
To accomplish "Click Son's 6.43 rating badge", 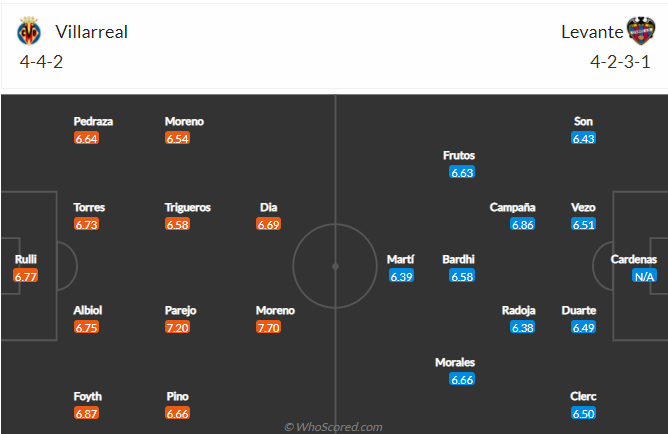I will pyautogui.click(x=583, y=138).
